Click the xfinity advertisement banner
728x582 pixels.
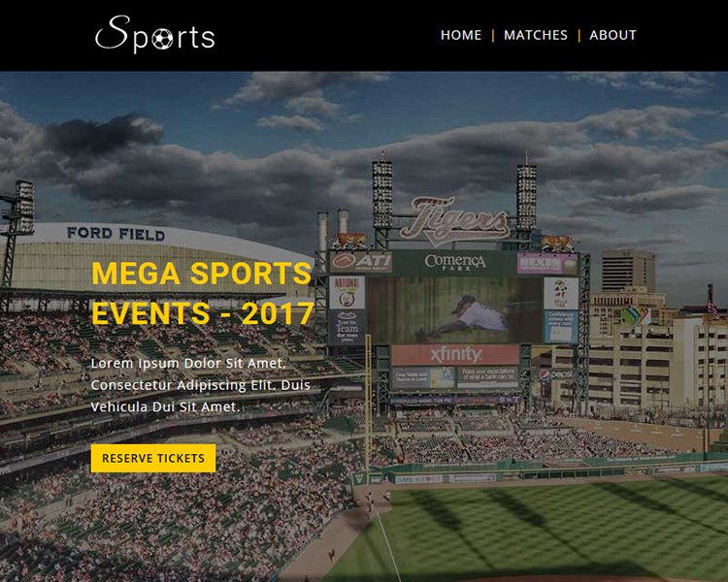tap(455, 355)
